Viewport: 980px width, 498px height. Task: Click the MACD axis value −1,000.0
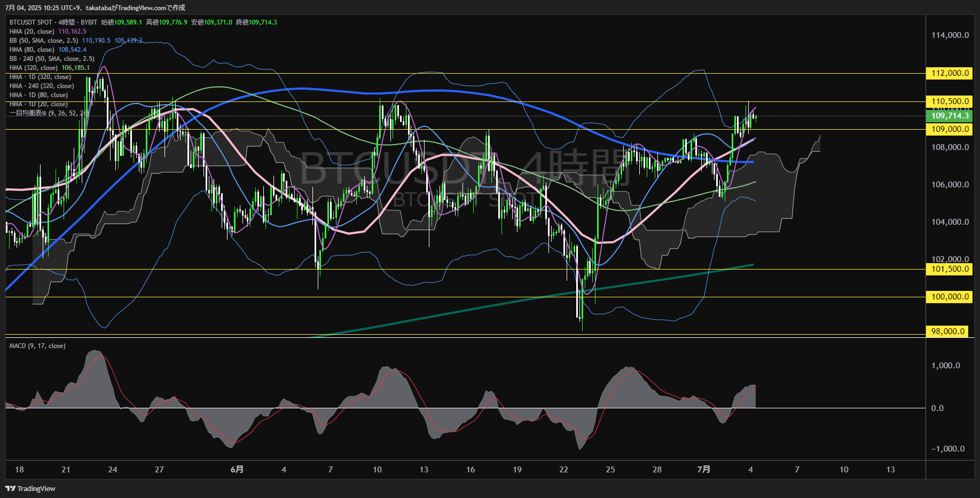tap(948, 449)
